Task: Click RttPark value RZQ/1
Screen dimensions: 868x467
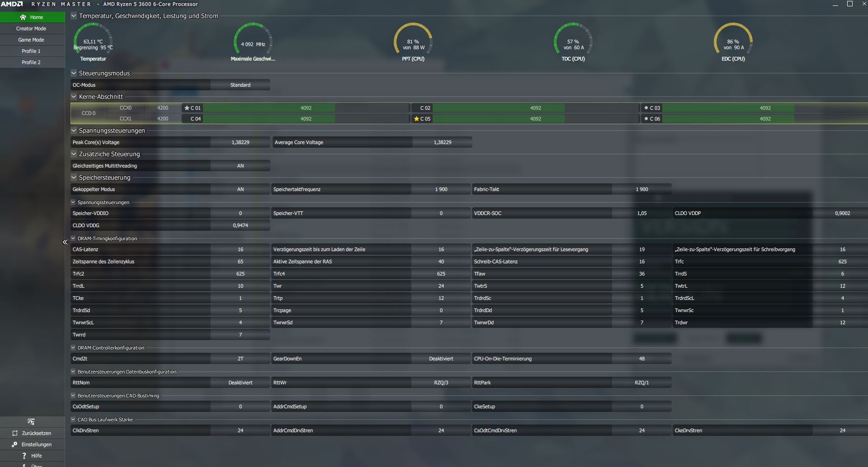Action: click(x=642, y=383)
